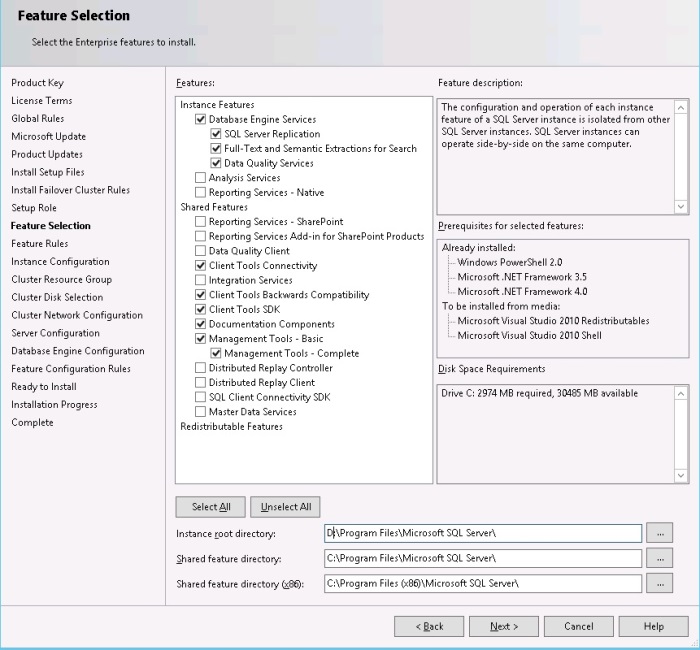The width and height of the screenshot is (700, 650).
Task: Select Server Configuration step
Action: click(x=55, y=333)
